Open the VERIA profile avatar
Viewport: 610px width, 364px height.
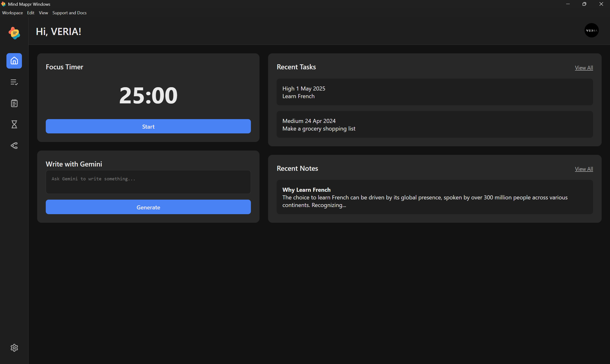(591, 30)
